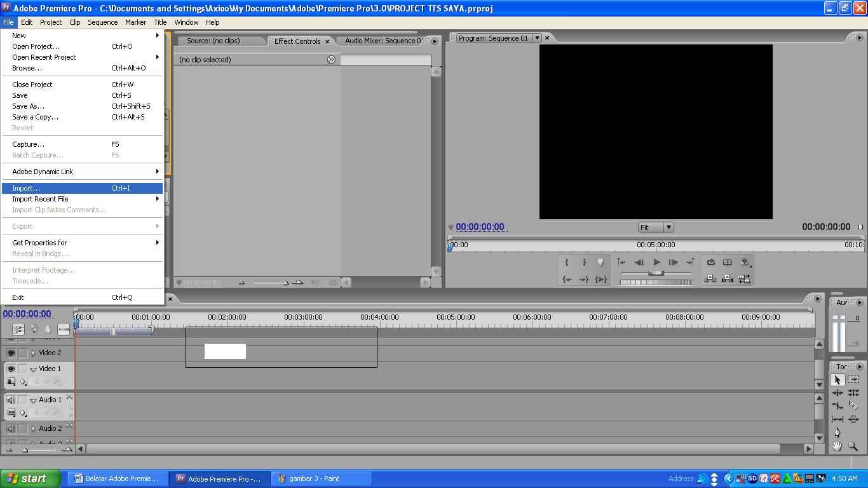
Task: Toggle track lock on Audio 2
Action: [23, 429]
